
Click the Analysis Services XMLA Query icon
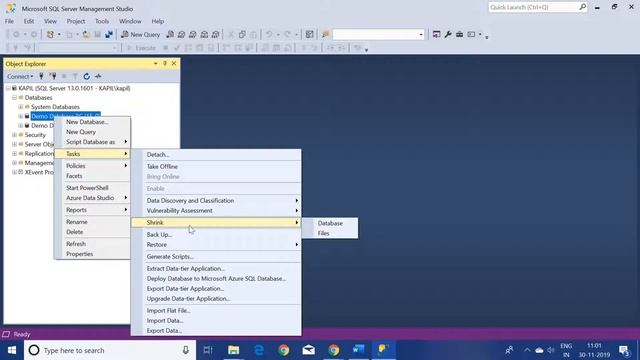tap(204, 35)
